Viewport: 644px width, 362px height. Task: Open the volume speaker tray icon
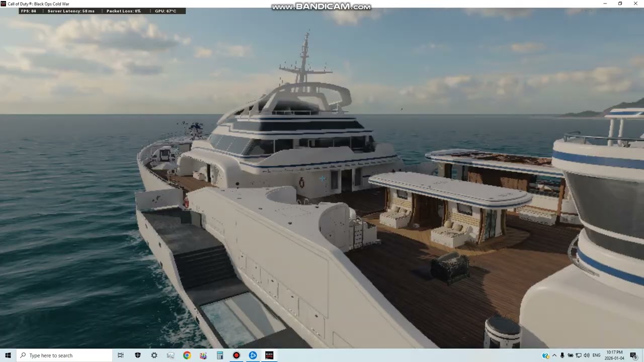[x=587, y=355]
